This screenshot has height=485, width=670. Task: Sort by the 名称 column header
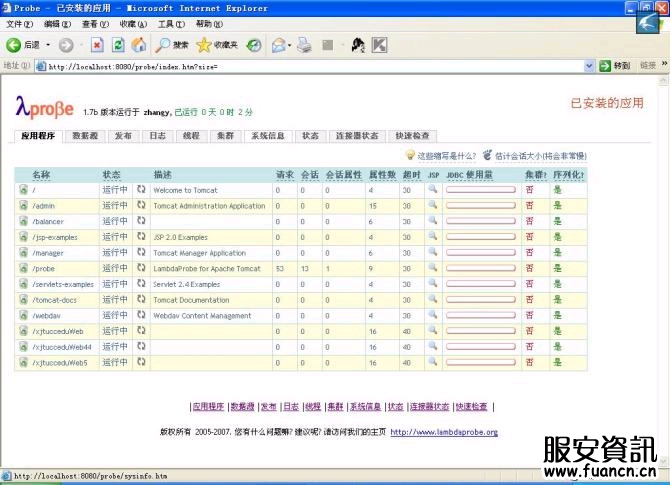pyautogui.click(x=41, y=175)
